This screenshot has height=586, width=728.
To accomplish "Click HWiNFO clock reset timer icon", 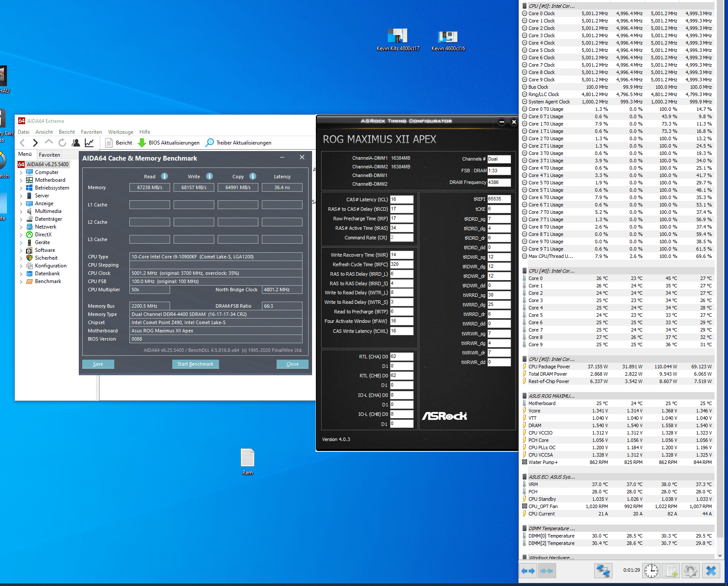I will pos(651,571).
